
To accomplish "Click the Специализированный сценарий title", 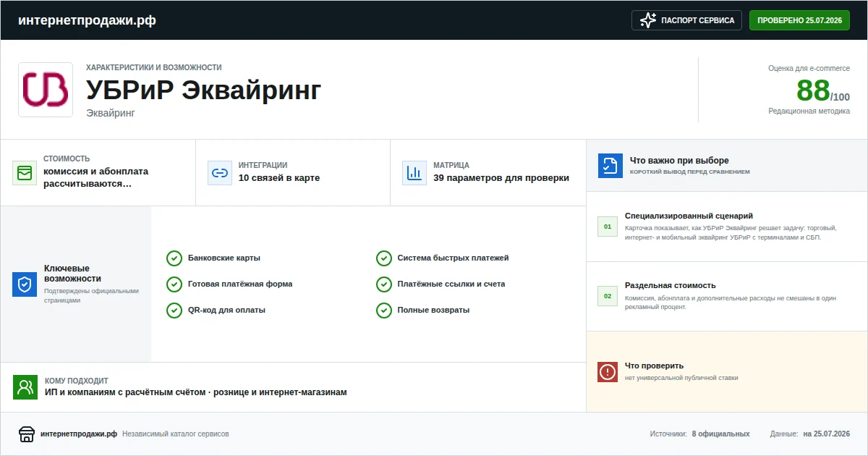I will 689,216.
